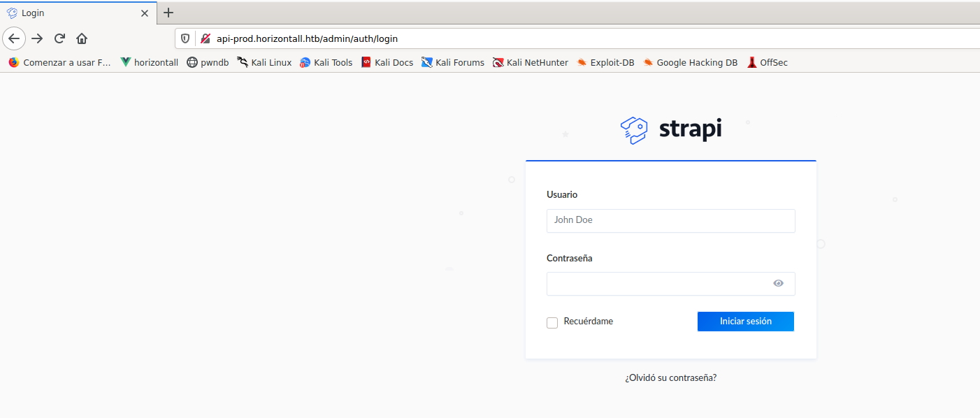This screenshot has width=980, height=418.
Task: Click the insecure connection padlock icon
Action: 205,38
